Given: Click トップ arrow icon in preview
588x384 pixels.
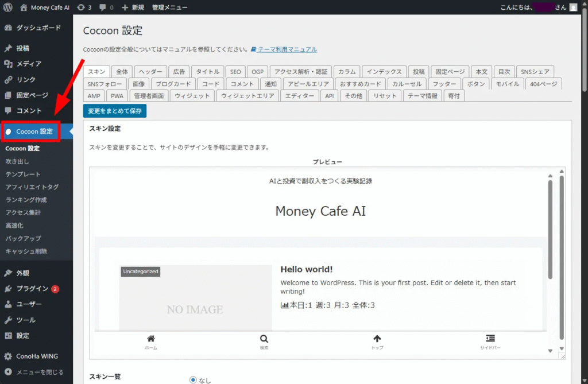Looking at the screenshot, I should [x=377, y=342].
